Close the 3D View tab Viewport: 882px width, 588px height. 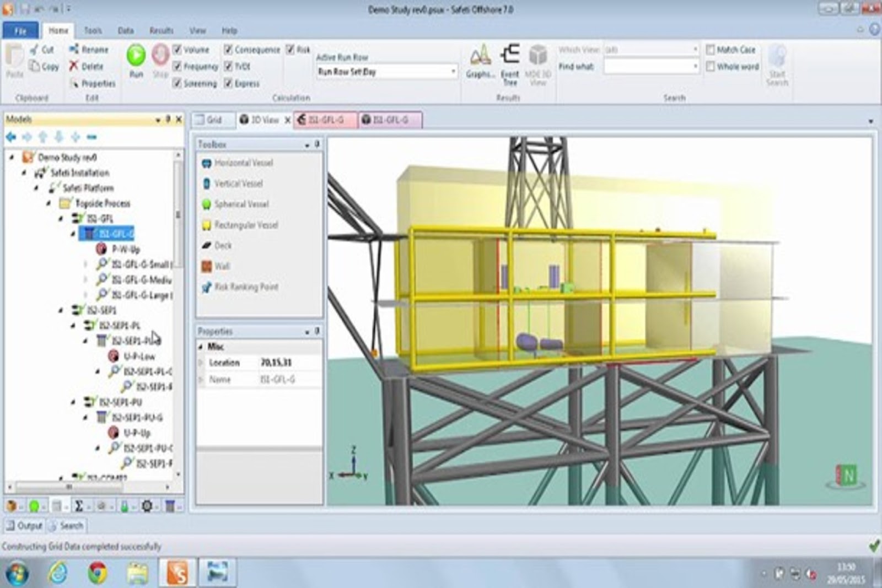(287, 120)
